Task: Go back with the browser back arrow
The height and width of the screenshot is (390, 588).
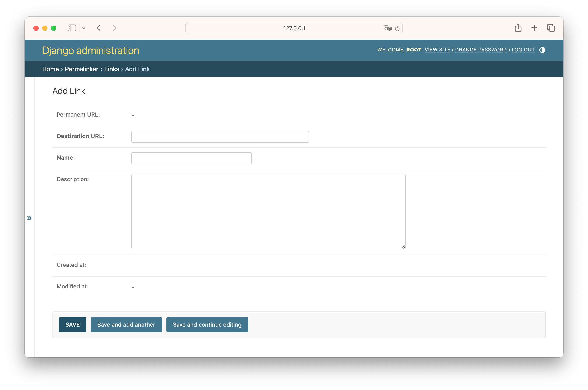Action: [x=99, y=28]
